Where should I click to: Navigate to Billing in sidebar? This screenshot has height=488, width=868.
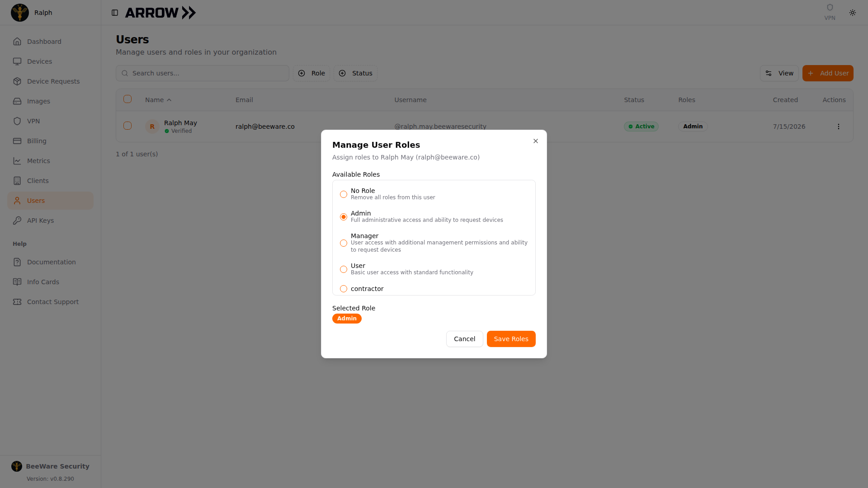(x=50, y=141)
